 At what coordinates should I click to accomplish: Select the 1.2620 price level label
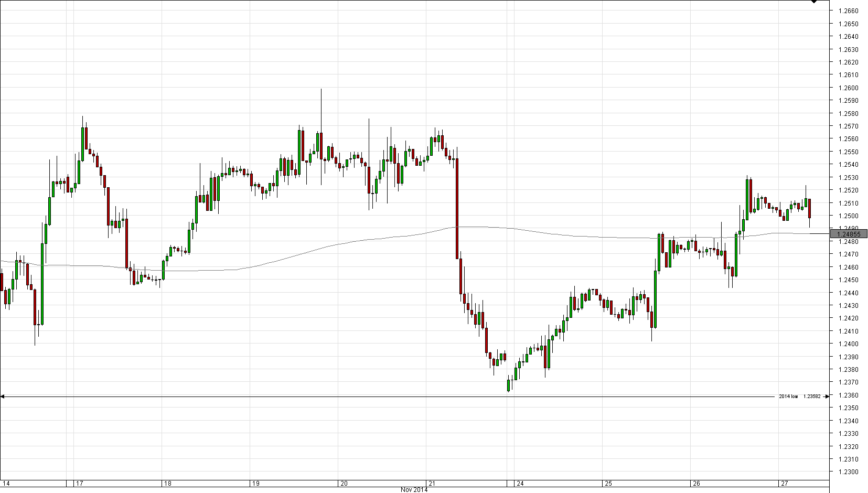point(849,62)
